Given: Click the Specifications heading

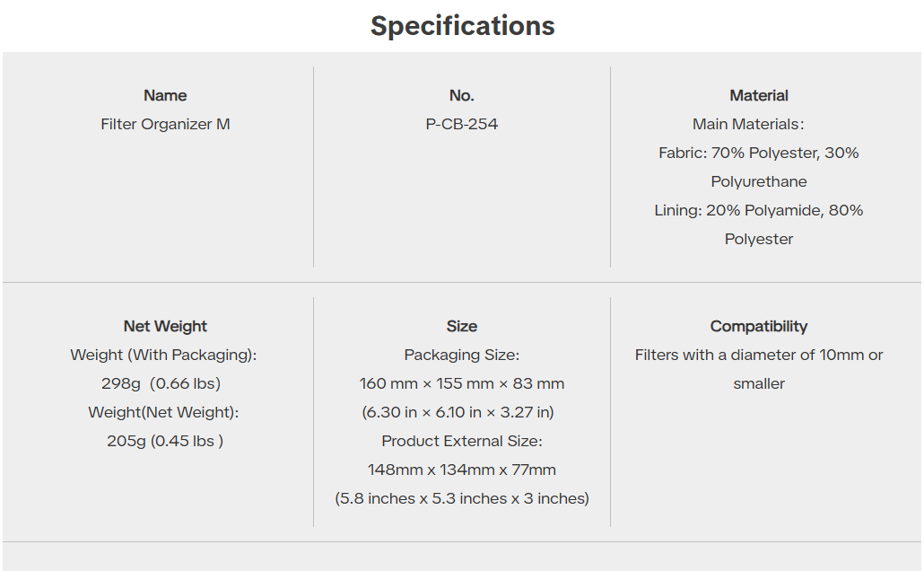Looking at the screenshot, I should [x=462, y=26].
